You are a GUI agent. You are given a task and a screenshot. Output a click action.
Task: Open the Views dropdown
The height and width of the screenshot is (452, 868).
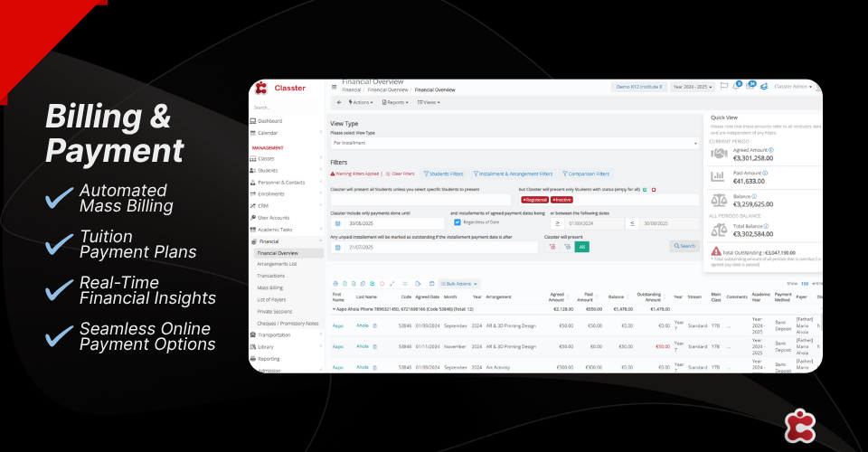pyautogui.click(x=429, y=102)
